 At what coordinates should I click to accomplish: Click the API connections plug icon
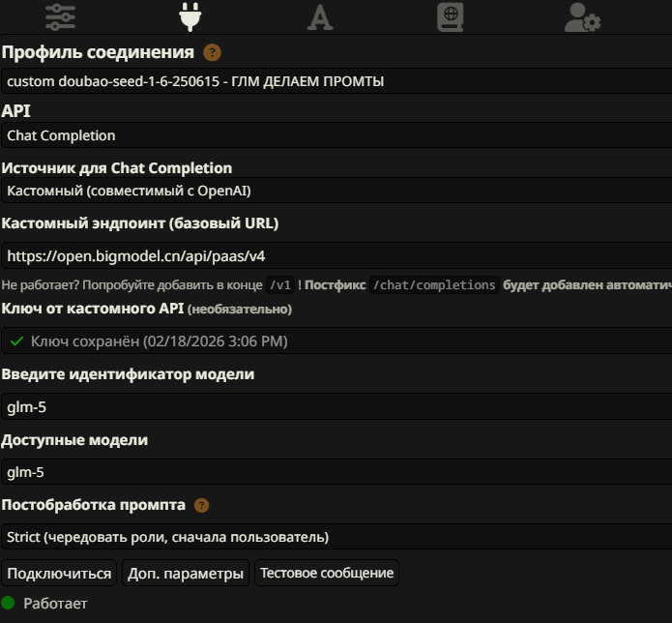(190, 17)
